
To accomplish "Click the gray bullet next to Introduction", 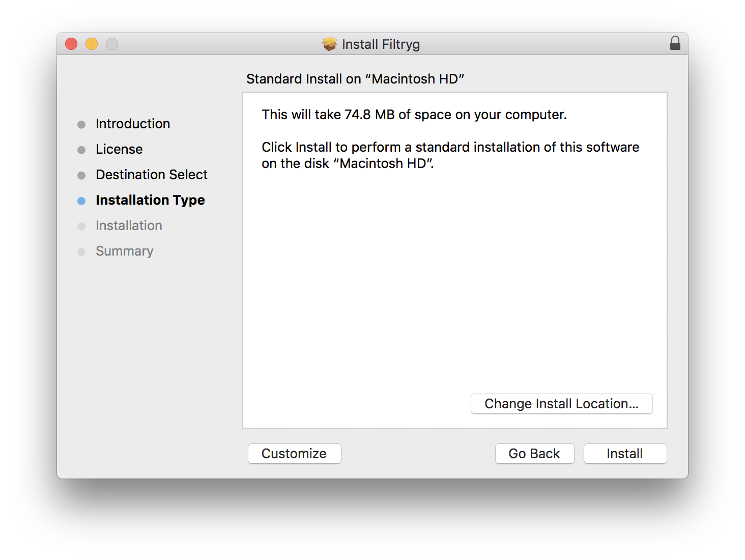I will click(x=81, y=125).
